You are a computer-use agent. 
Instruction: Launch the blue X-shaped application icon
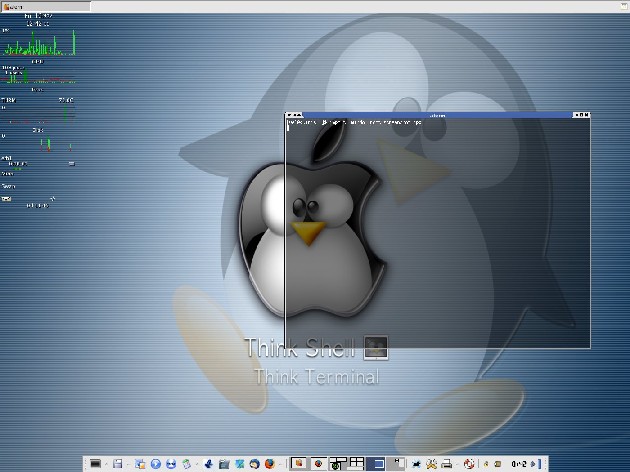tap(240, 464)
